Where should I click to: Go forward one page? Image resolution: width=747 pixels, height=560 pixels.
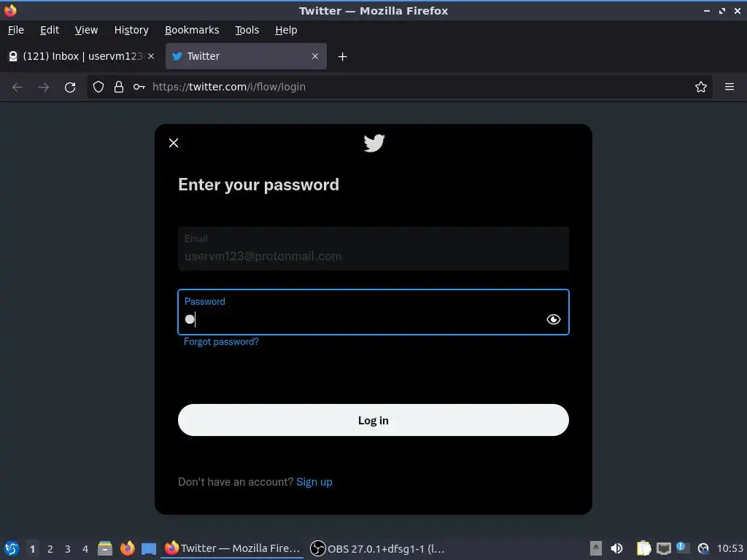click(x=44, y=87)
